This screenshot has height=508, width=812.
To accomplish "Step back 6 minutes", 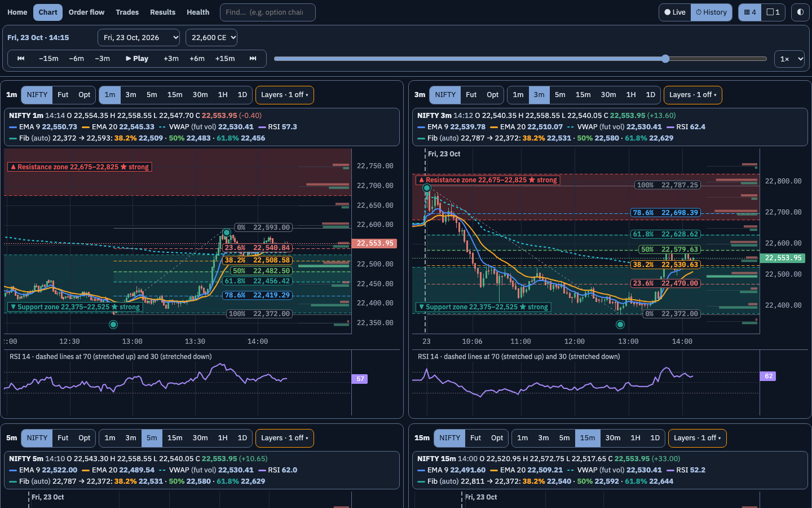I will click(x=76, y=59).
